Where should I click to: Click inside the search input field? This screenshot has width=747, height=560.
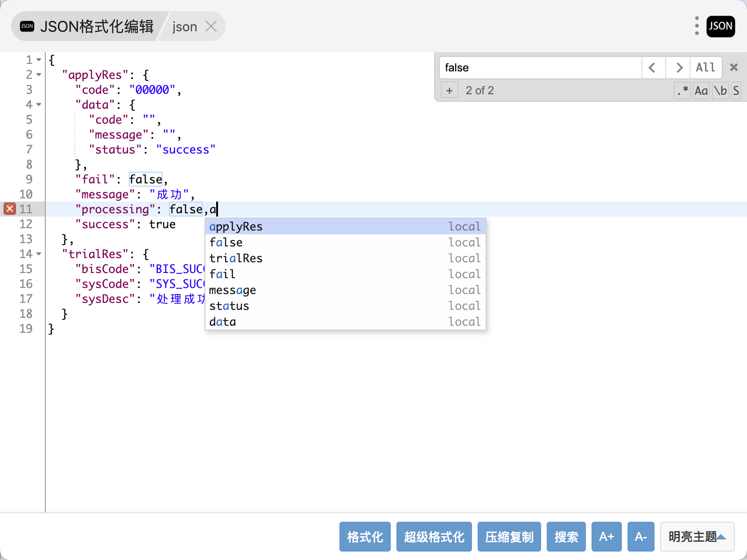(x=539, y=68)
